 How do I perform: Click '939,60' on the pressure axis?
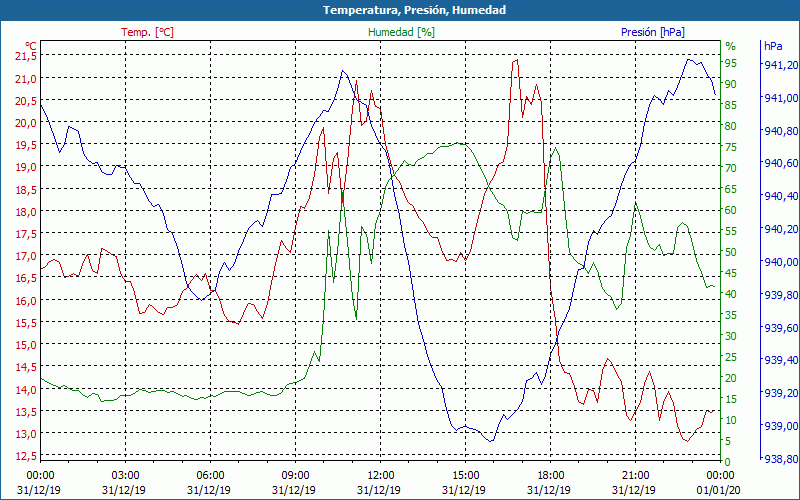780,328
